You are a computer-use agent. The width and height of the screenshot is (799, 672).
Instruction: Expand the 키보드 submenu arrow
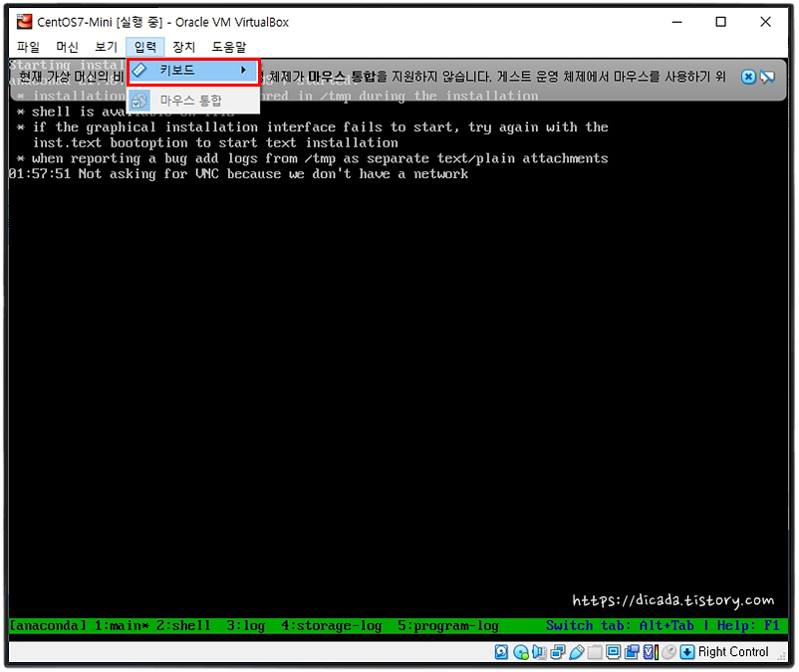pos(243,70)
